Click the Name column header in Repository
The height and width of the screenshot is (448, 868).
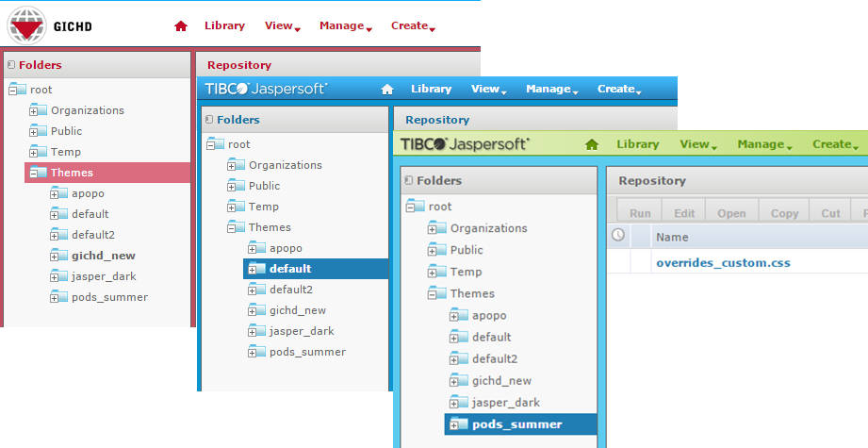pyautogui.click(x=672, y=237)
